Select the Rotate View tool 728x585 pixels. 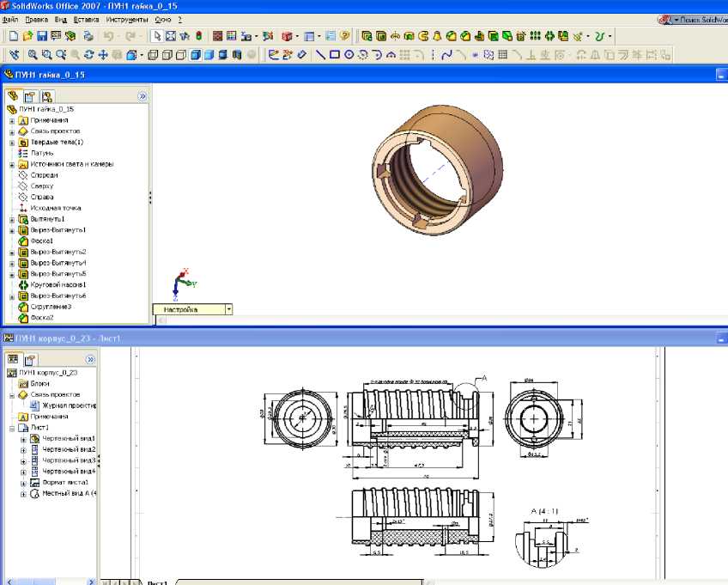tap(89, 55)
